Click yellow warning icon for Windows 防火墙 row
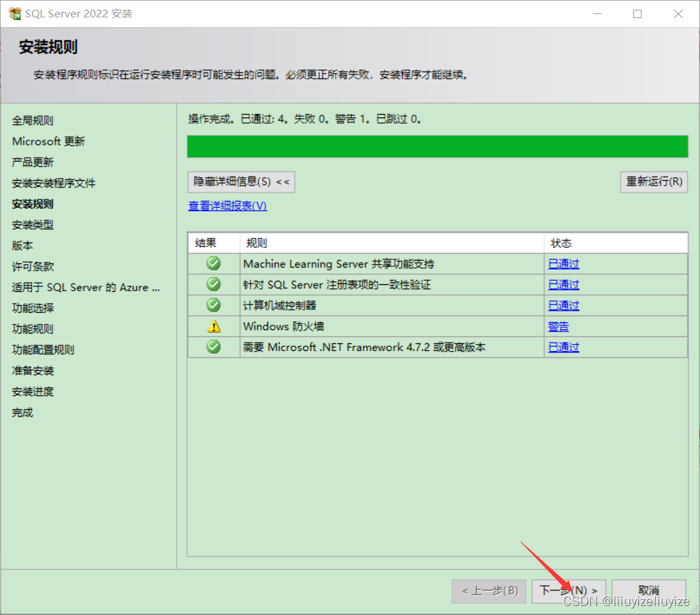Screen dimensions: 700x615 tap(214, 326)
